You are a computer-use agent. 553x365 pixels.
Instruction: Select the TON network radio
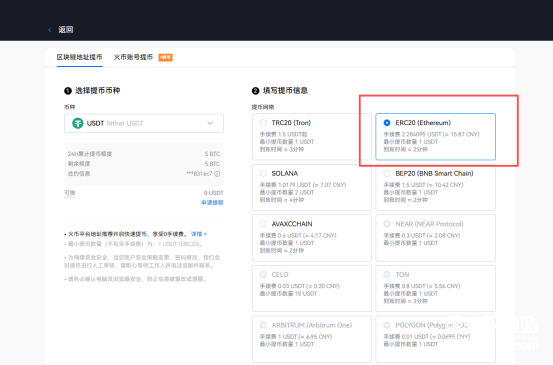387,274
